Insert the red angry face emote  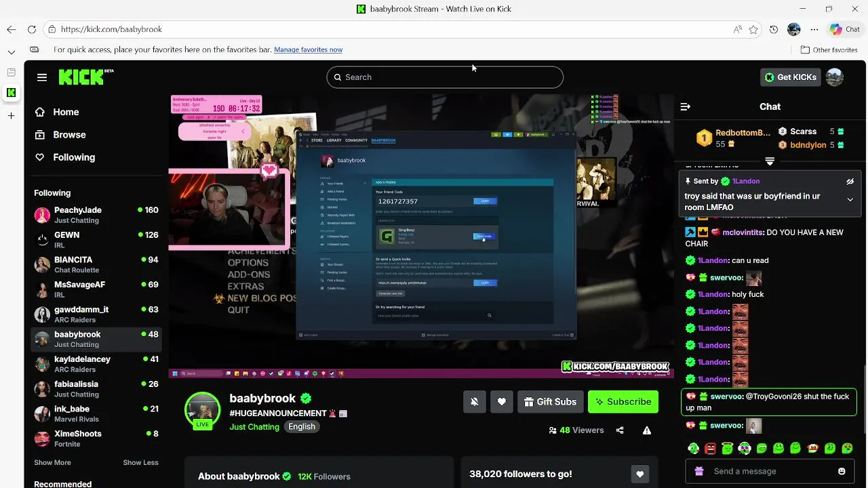(710, 448)
